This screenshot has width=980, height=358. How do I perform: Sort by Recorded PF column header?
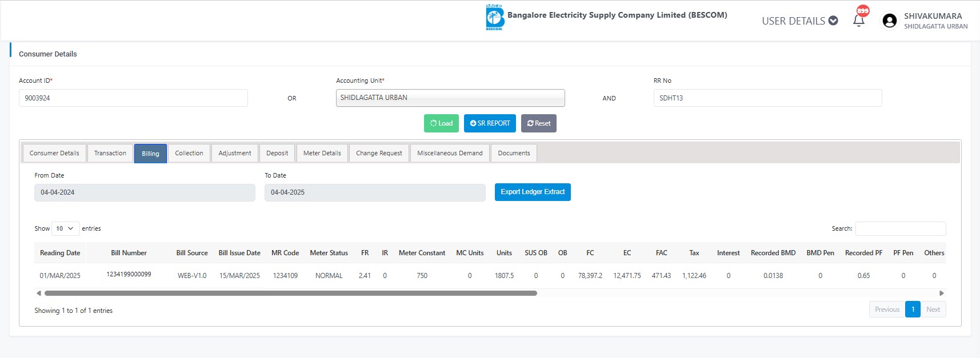point(863,253)
